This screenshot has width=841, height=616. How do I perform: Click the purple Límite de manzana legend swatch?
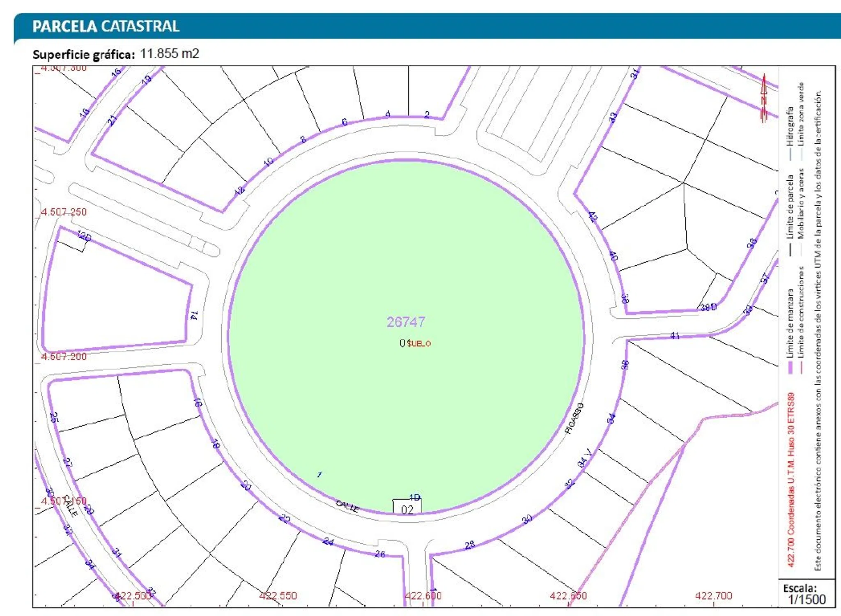(x=790, y=367)
